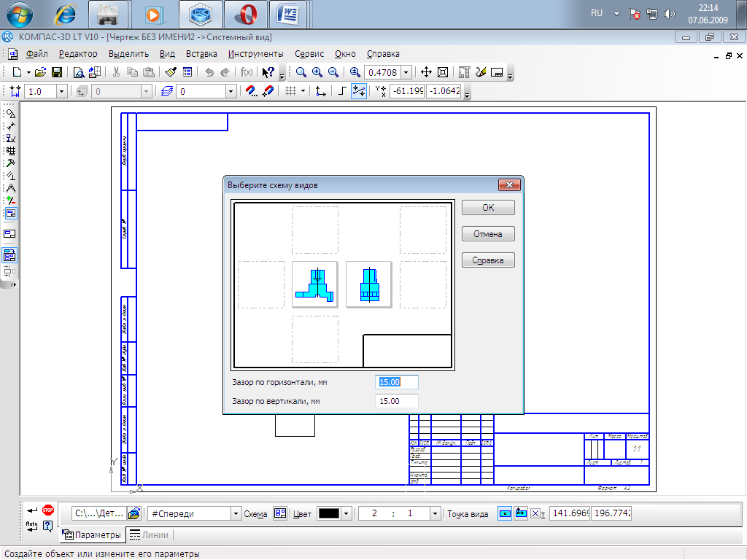Switch to the Линии tab

coord(149,534)
